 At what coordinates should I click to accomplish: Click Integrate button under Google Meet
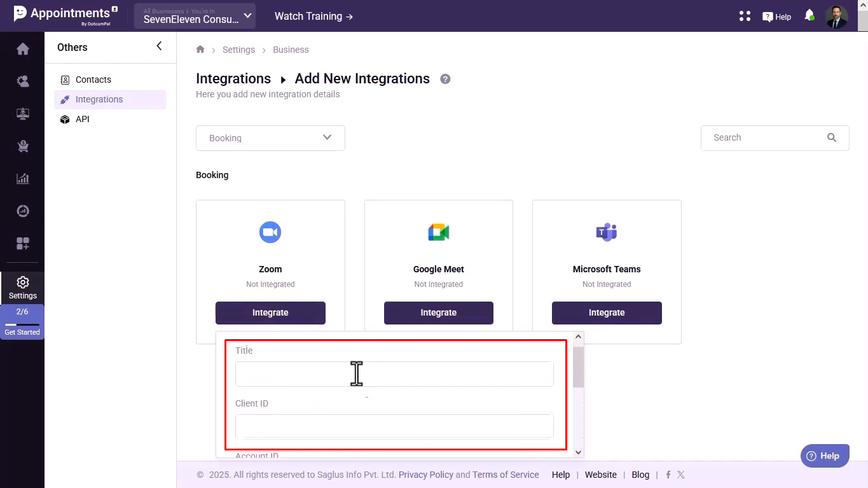(x=438, y=312)
